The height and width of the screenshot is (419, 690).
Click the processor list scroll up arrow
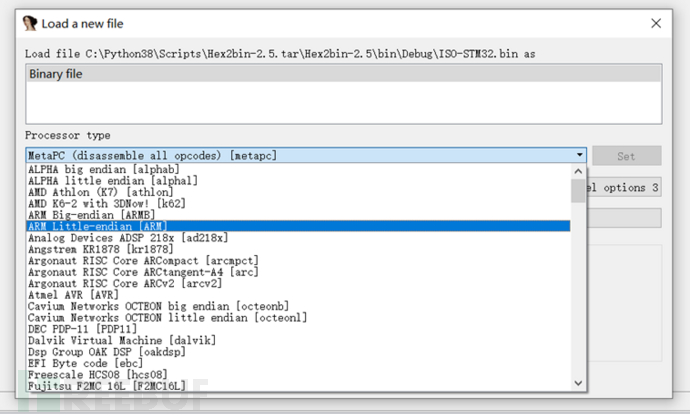click(x=578, y=171)
